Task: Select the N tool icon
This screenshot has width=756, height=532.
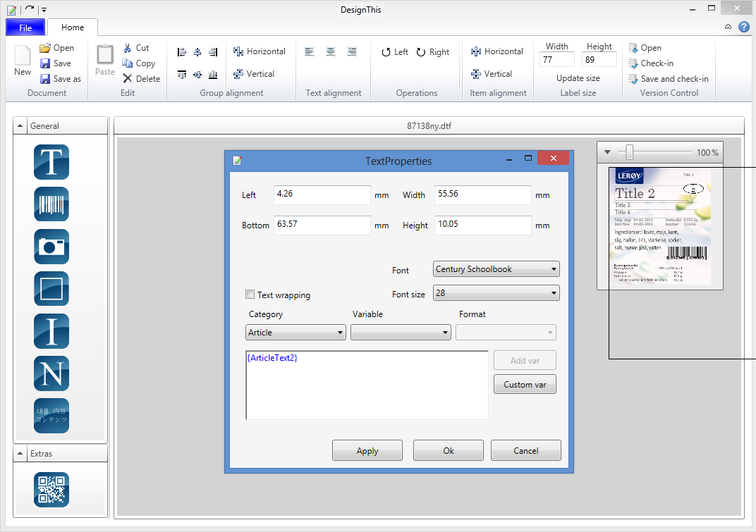Action: [x=51, y=373]
